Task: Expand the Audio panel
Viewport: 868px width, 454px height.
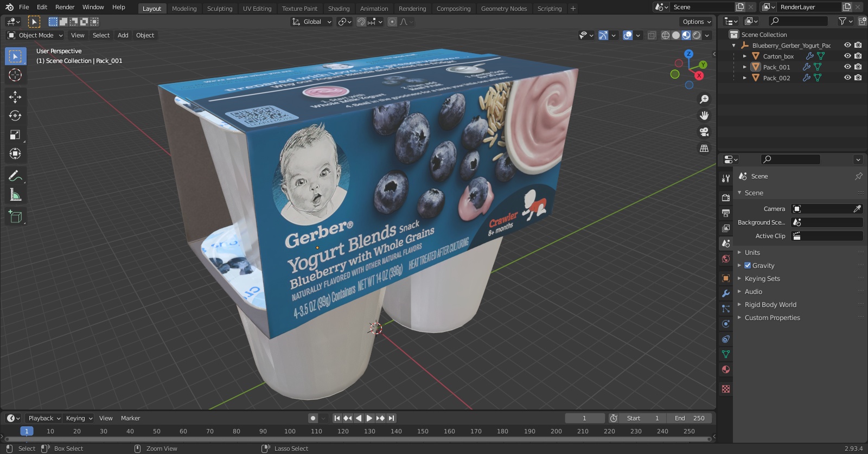Action: (x=753, y=291)
